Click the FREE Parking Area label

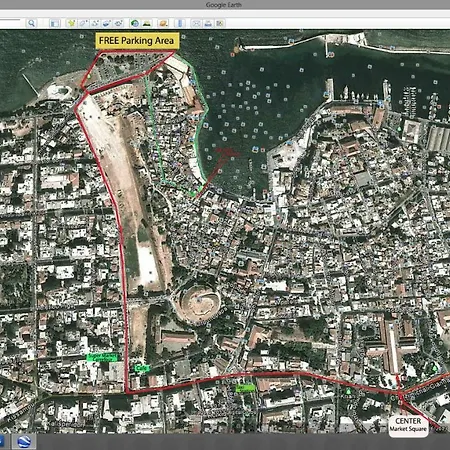(x=137, y=41)
